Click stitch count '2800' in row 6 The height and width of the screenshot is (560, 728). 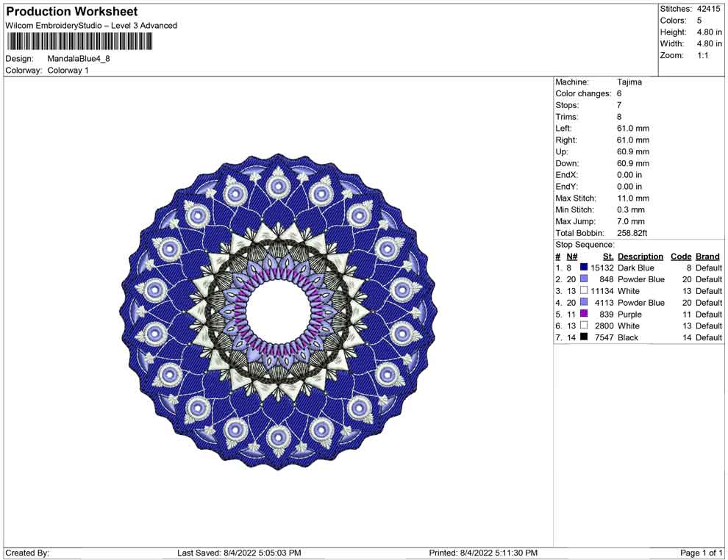[x=604, y=326]
